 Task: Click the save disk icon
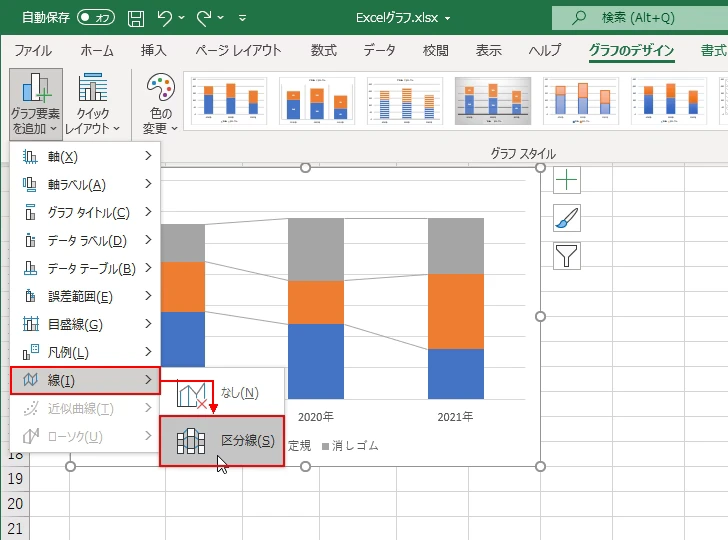tap(136, 18)
